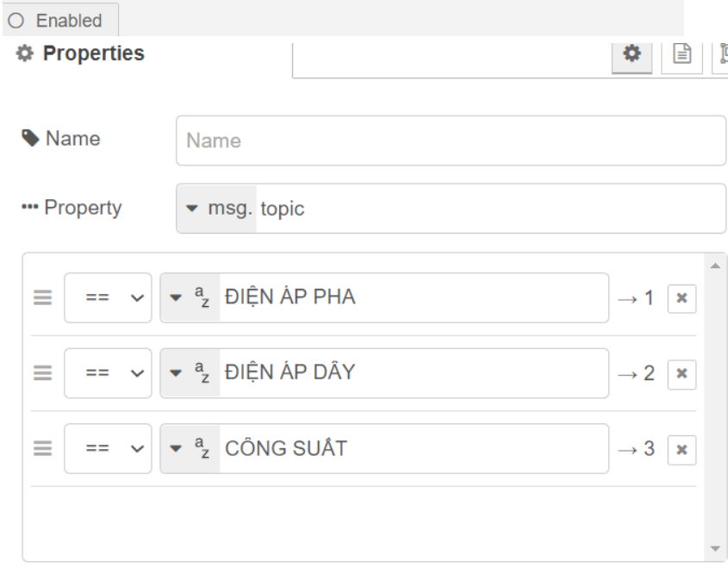Click the rules list scroll up arrow
The width and height of the screenshot is (728, 575).
click(714, 266)
